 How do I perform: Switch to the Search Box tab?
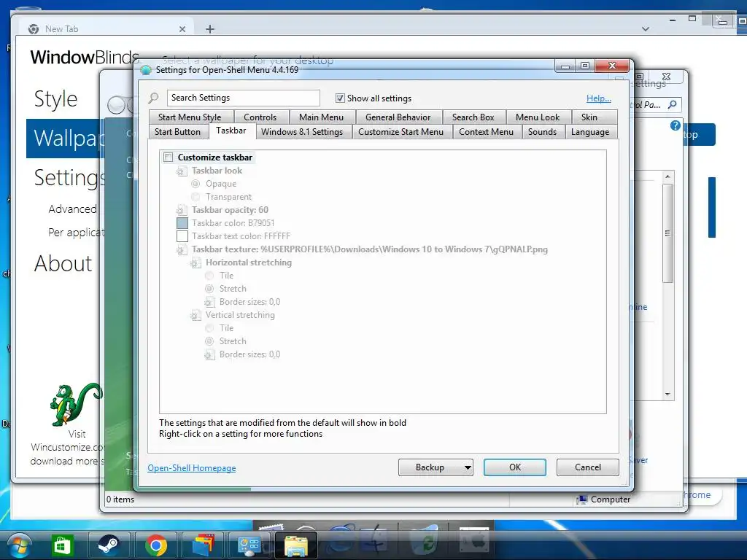473,117
